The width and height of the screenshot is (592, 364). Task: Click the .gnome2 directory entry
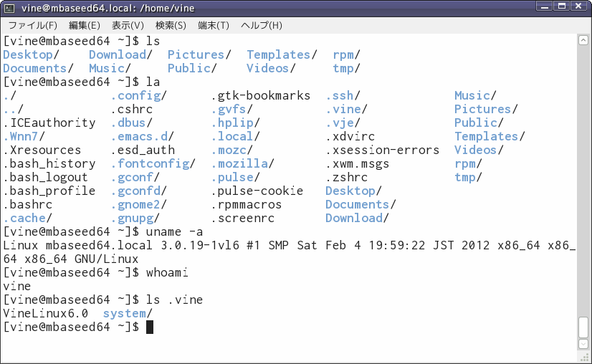point(138,205)
